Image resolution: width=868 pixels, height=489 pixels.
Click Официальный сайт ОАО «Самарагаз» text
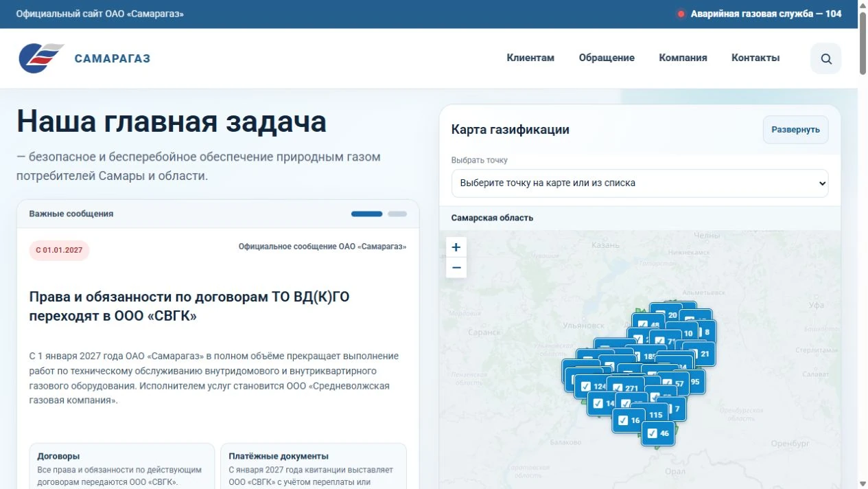click(100, 14)
